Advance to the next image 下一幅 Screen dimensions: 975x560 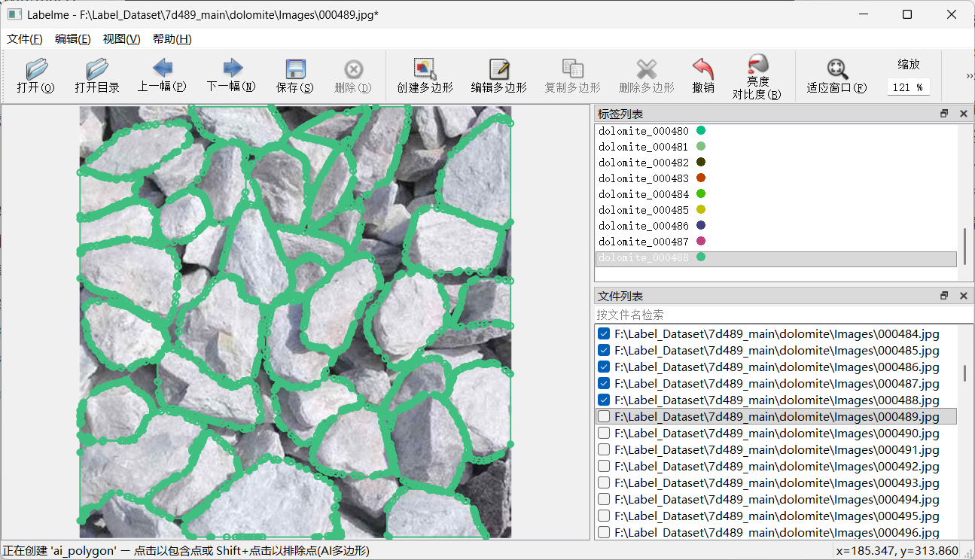click(230, 75)
